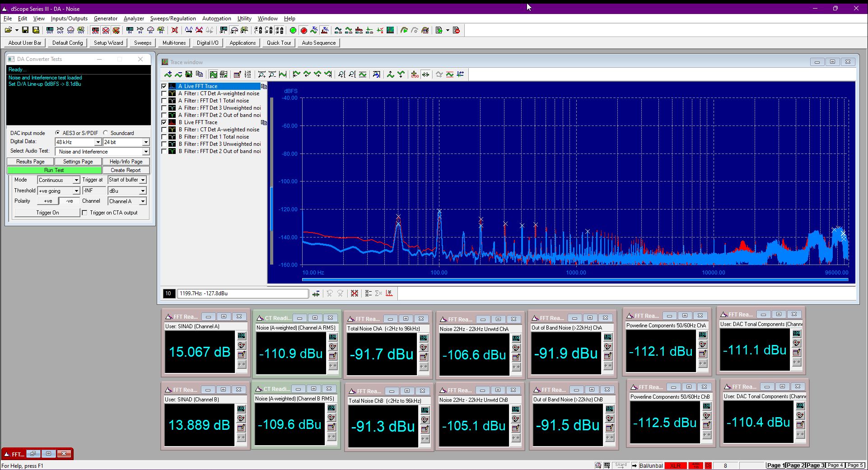Click the open file icon in main toolbar

tap(8, 30)
